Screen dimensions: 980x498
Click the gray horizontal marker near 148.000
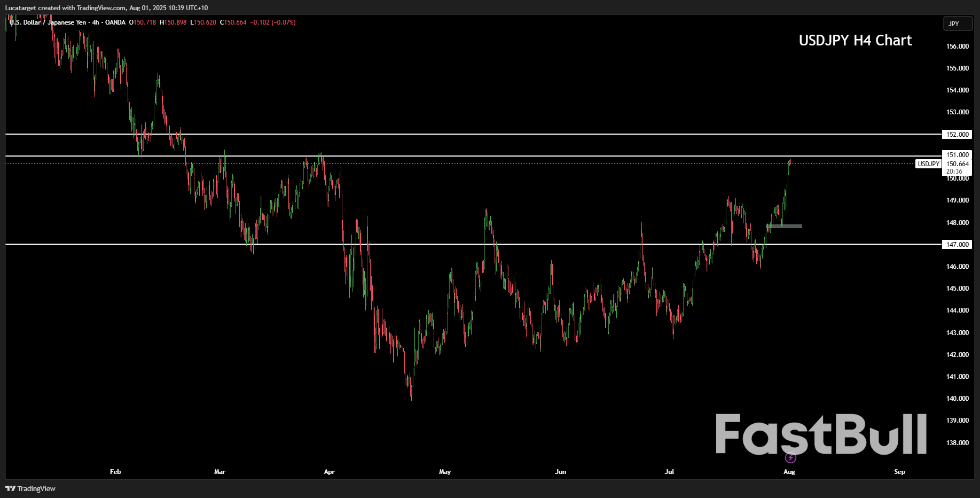pos(785,227)
